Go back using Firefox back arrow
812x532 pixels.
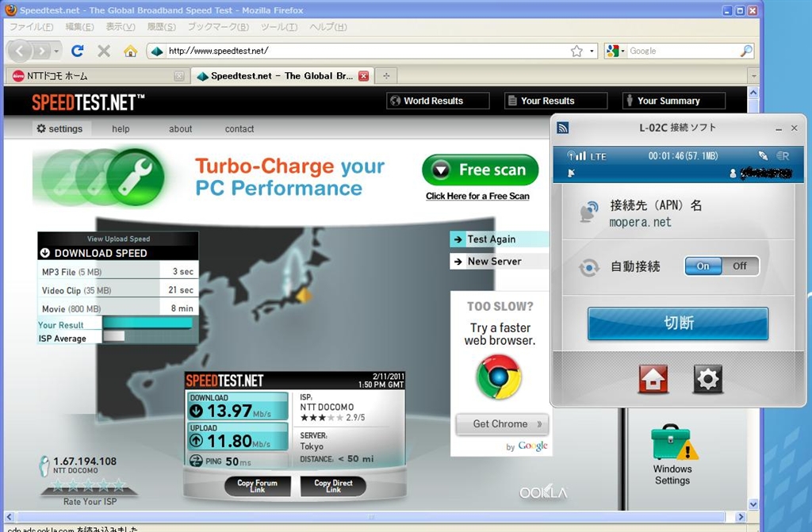click(20, 51)
